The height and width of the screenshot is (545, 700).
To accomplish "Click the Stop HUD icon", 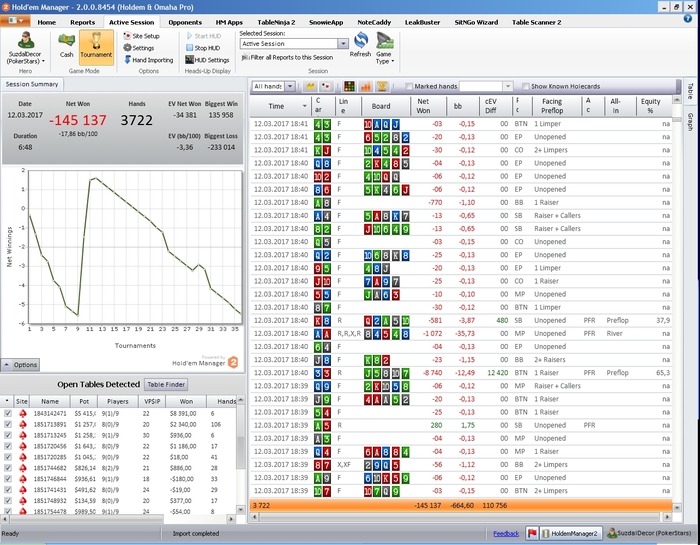I will [x=201, y=47].
